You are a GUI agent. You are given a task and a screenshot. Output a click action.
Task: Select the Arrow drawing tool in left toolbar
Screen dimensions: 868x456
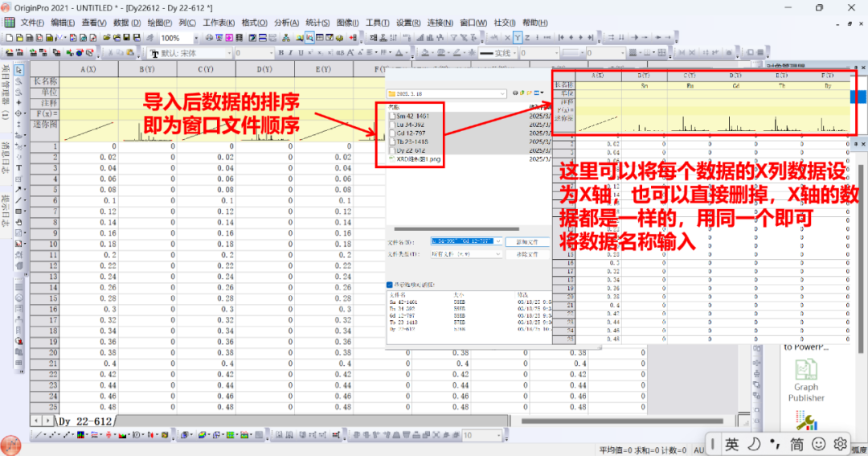pos(18,190)
